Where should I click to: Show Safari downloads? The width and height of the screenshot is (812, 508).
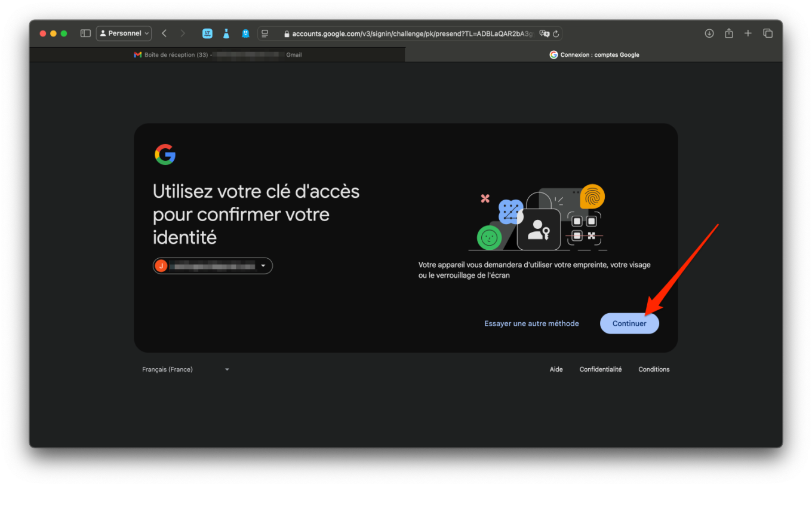click(x=709, y=33)
